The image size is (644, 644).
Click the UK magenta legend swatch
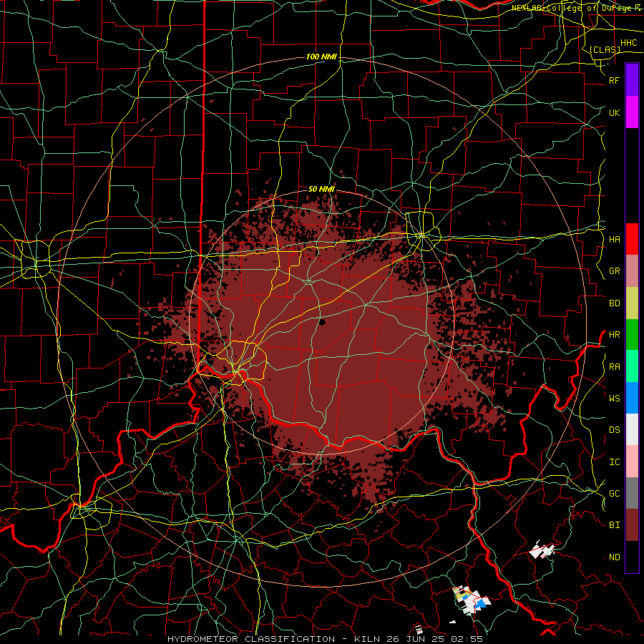632,112
